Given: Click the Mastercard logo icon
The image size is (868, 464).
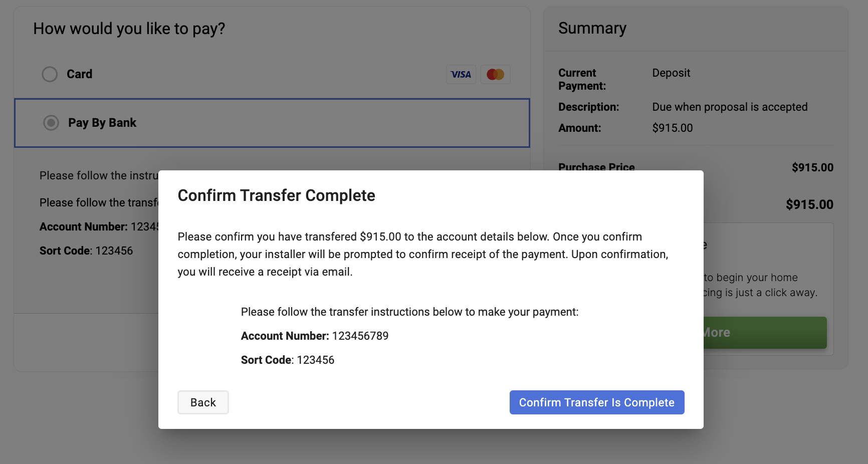Looking at the screenshot, I should pyautogui.click(x=495, y=74).
